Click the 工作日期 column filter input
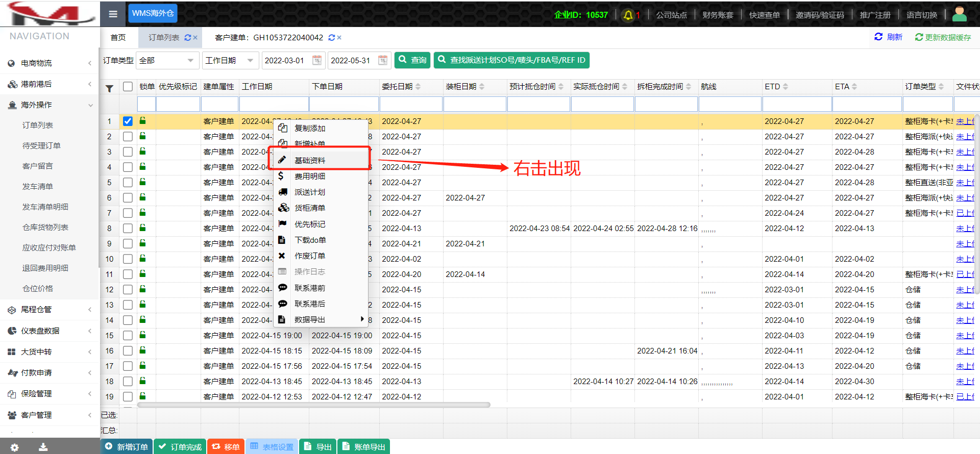The image size is (980, 454). tap(274, 104)
